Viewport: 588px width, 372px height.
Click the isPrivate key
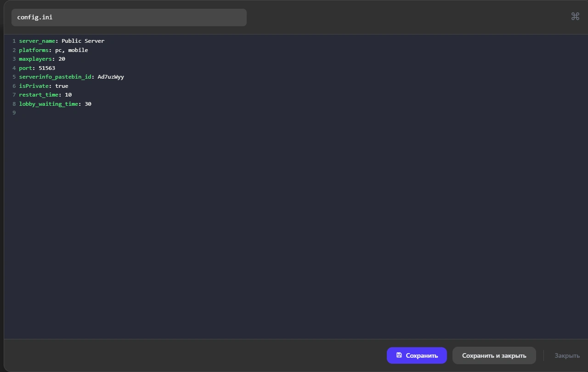tap(34, 86)
